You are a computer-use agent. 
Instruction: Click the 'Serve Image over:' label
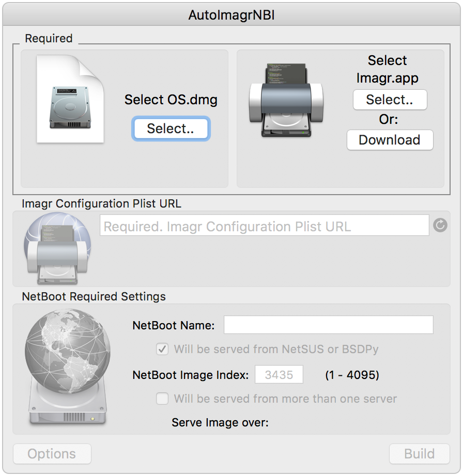(220, 423)
